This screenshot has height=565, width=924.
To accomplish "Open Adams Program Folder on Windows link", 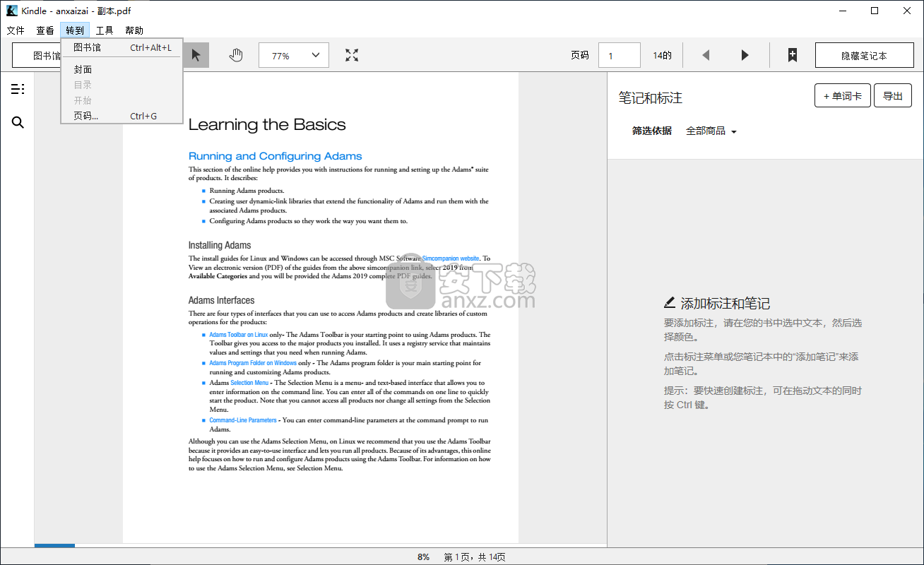I will [x=253, y=363].
